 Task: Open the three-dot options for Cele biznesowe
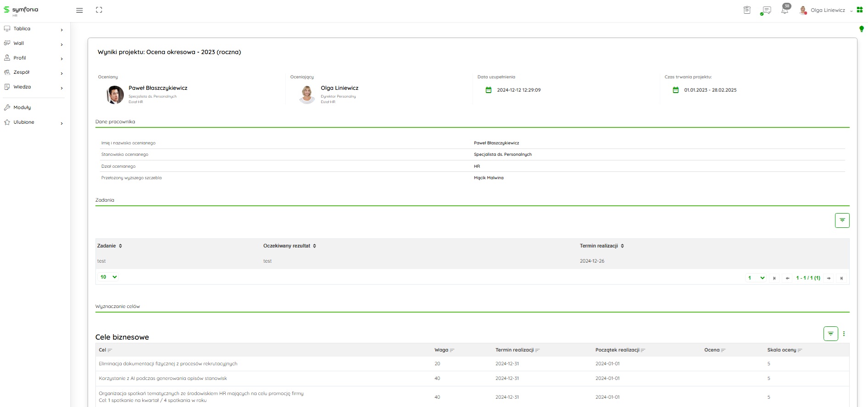click(x=844, y=334)
